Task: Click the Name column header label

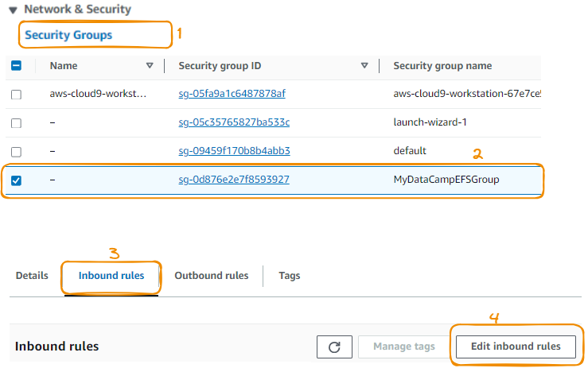Action: 64,66
